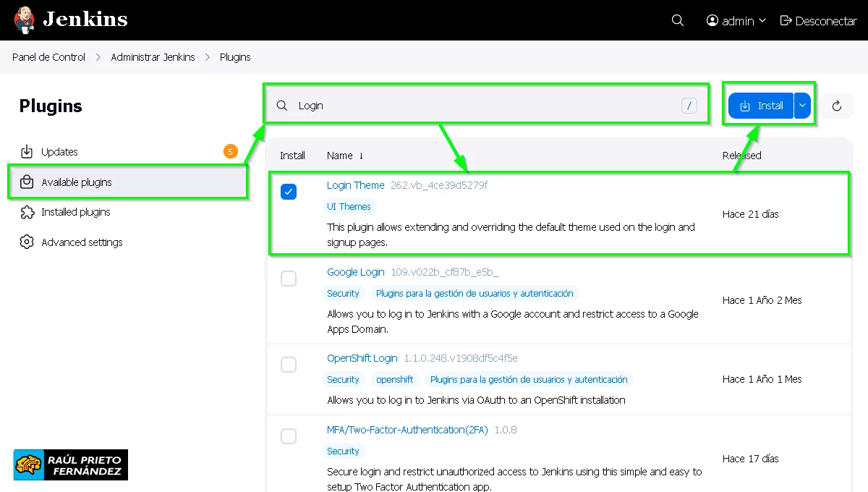Image resolution: width=868 pixels, height=492 pixels.
Task: Click the UI Themes category tag
Action: [x=349, y=207]
